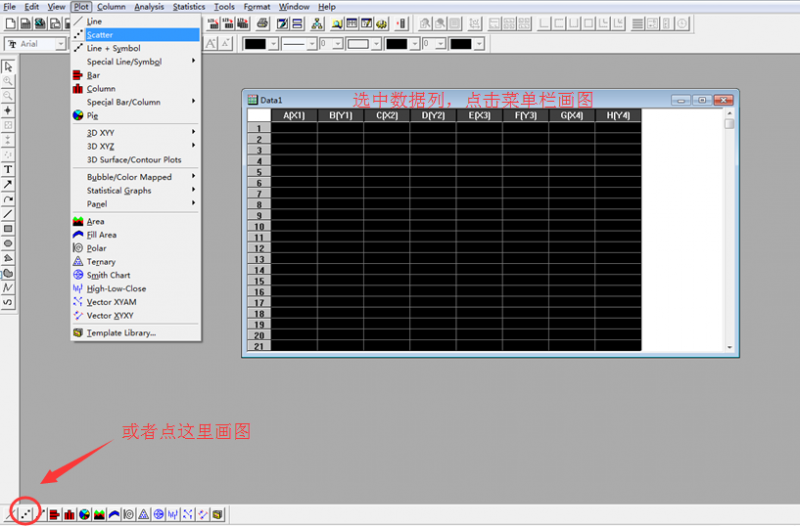Screen dimensions: 800x526
Task: Click the New Project icon in top toolbar
Action: (x=10, y=23)
